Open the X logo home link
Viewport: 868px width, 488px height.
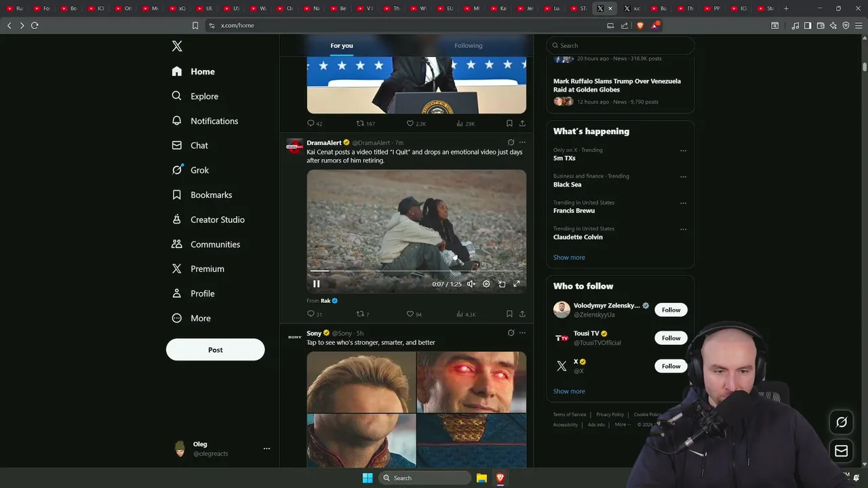[177, 46]
